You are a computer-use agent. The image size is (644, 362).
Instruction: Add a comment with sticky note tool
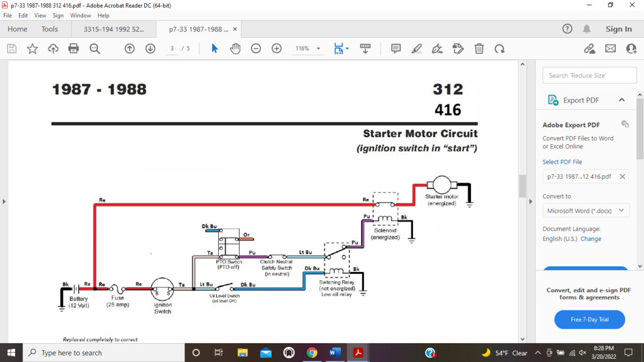(396, 48)
